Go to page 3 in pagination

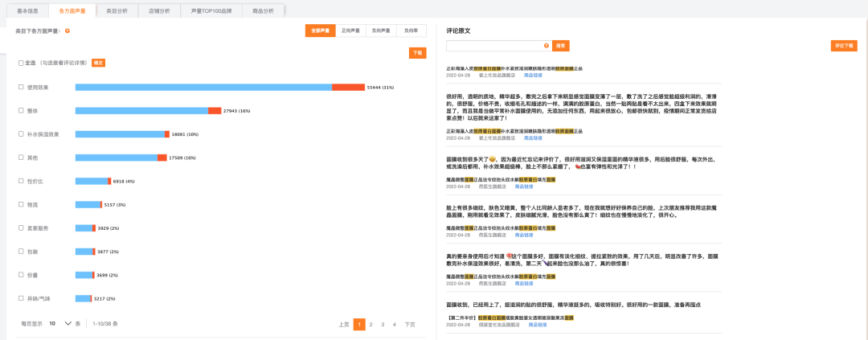point(383,325)
